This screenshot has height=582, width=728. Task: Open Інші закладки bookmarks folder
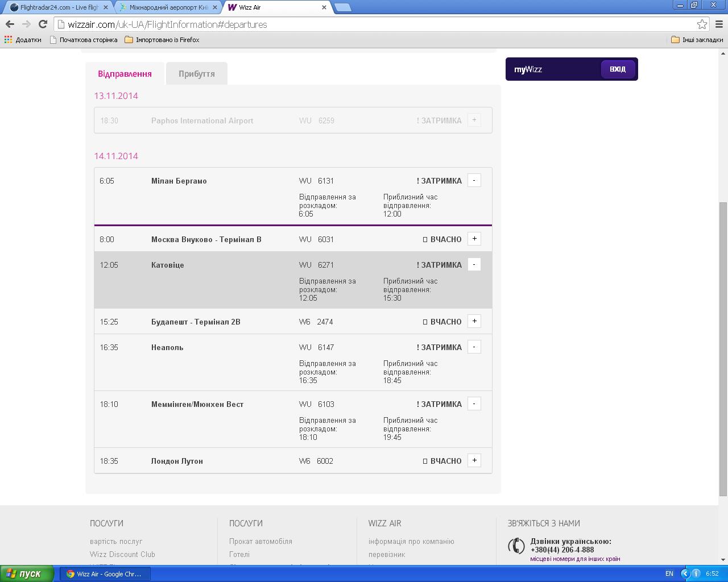click(697, 40)
